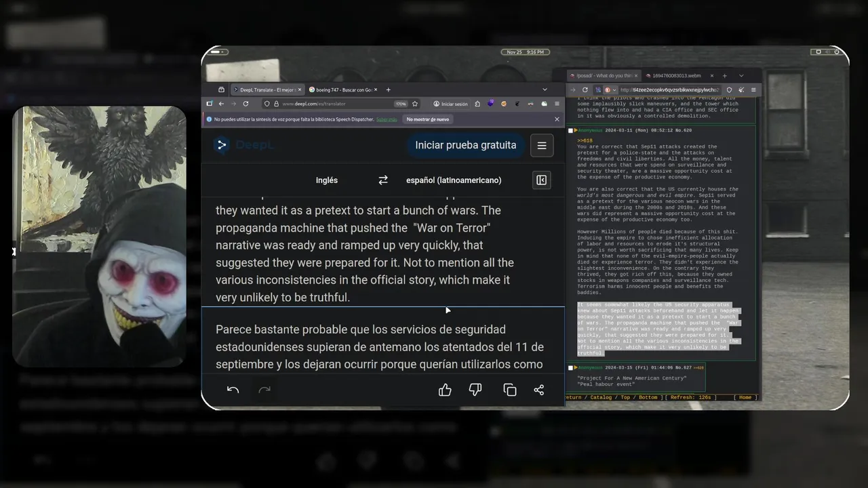The image size is (868, 488).
Task: Reset the 170% zoom level indicator
Action: click(401, 104)
